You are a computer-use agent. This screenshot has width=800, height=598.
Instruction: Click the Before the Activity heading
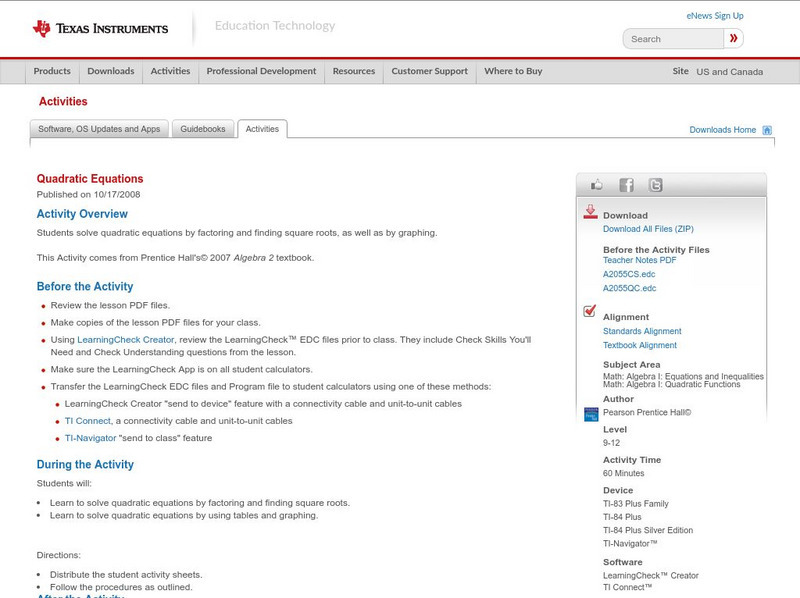click(x=85, y=287)
